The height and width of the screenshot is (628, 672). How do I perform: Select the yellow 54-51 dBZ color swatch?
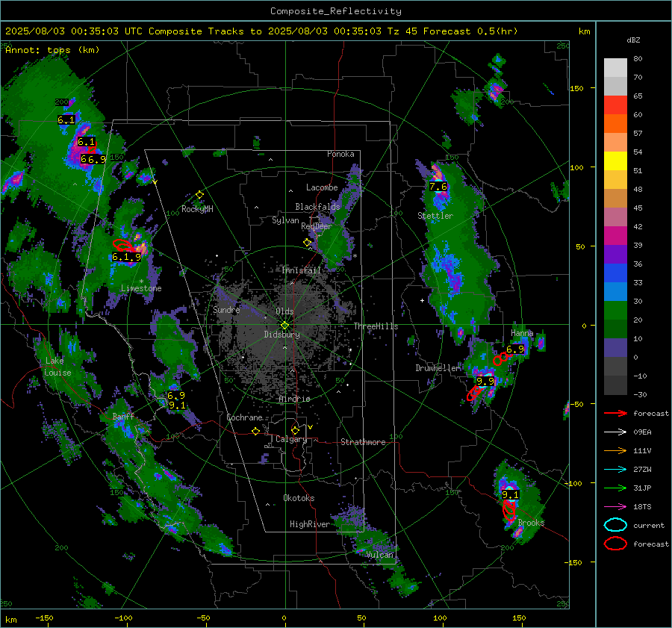tap(615, 161)
